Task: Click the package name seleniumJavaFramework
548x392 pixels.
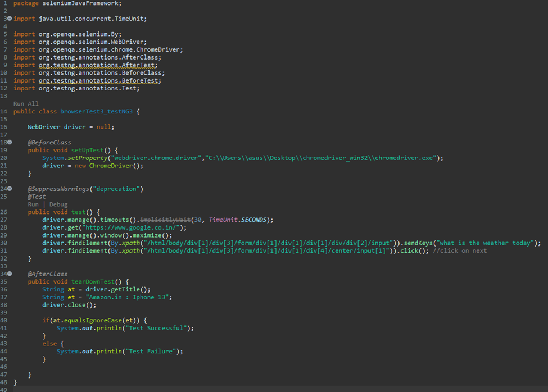Action: [x=80, y=3]
